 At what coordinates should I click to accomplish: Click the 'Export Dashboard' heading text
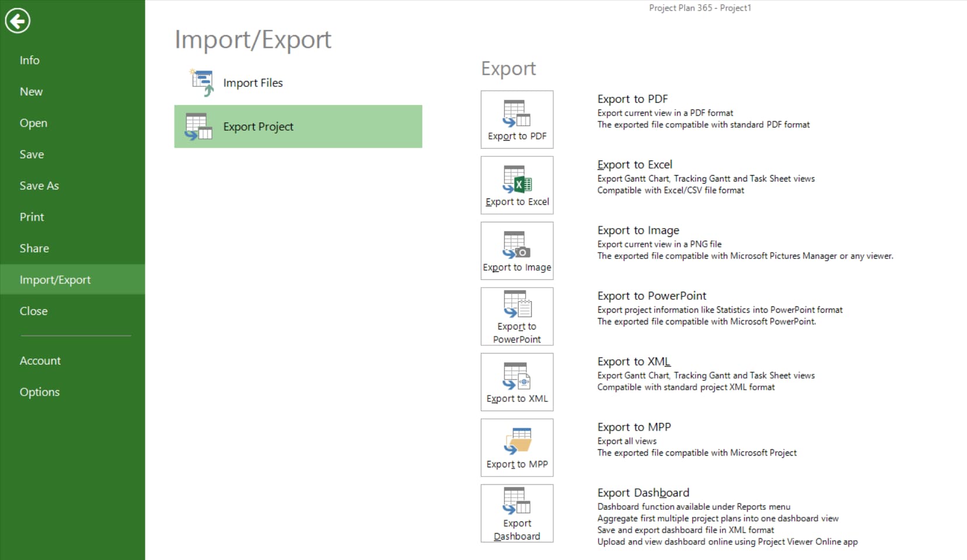(643, 493)
